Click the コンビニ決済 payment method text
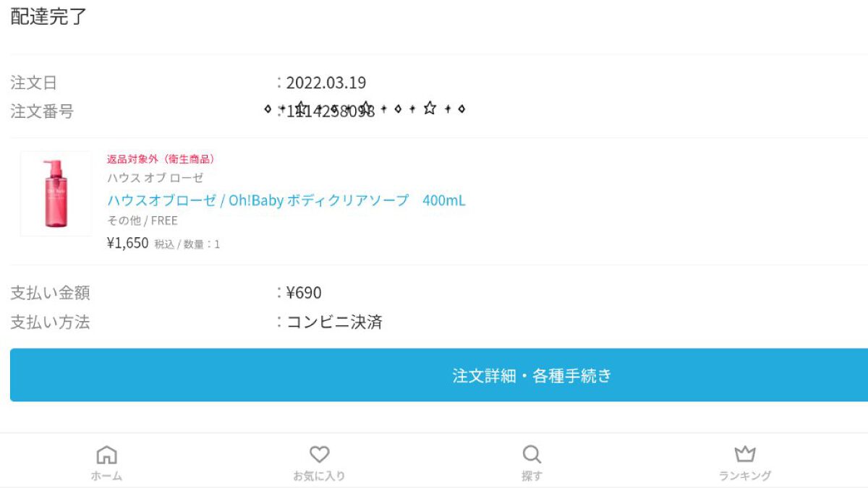Screen dimensions: 868x488 click(334, 322)
